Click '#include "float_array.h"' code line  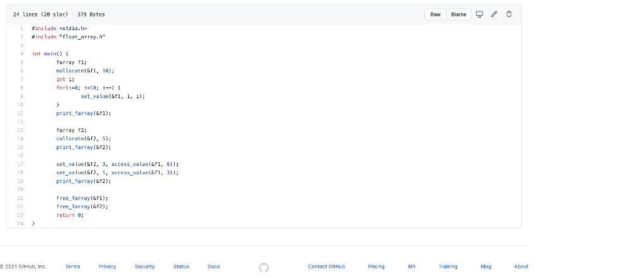pyautogui.click(x=69, y=37)
